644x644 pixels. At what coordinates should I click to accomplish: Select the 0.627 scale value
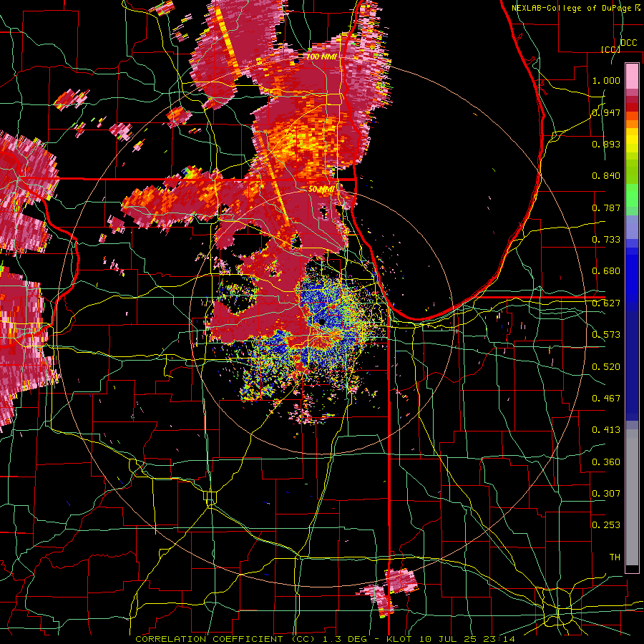(x=606, y=303)
